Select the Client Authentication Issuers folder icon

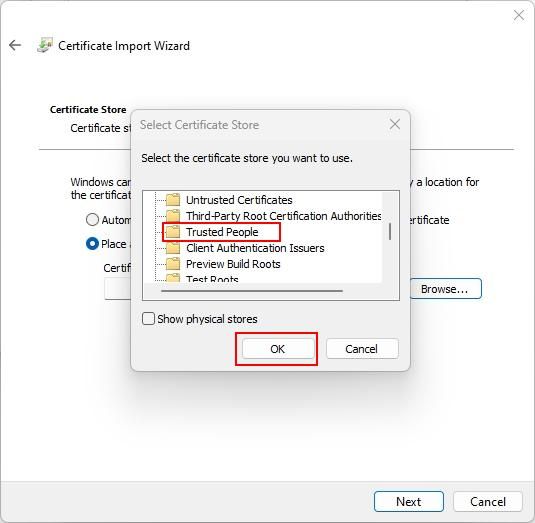(173, 248)
